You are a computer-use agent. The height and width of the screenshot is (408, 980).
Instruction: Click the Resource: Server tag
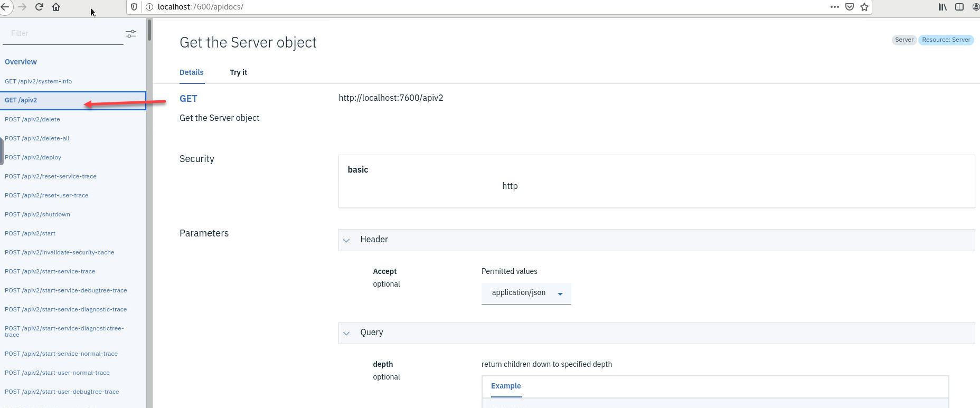click(x=946, y=40)
